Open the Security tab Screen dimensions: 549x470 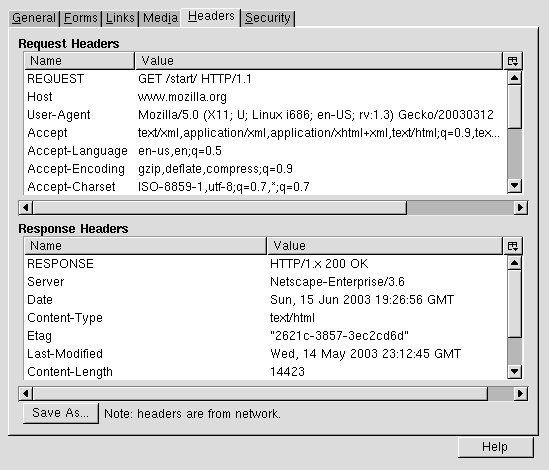(x=268, y=18)
